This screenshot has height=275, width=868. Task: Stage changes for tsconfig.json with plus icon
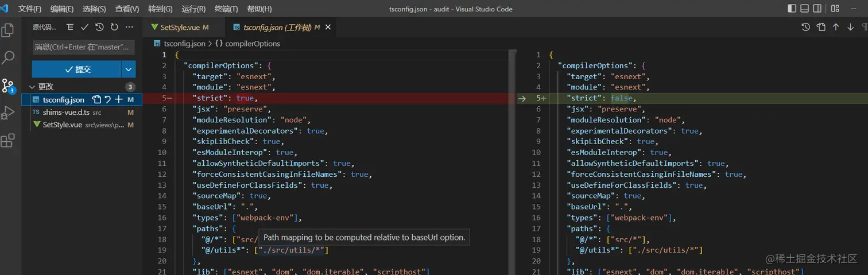click(119, 100)
